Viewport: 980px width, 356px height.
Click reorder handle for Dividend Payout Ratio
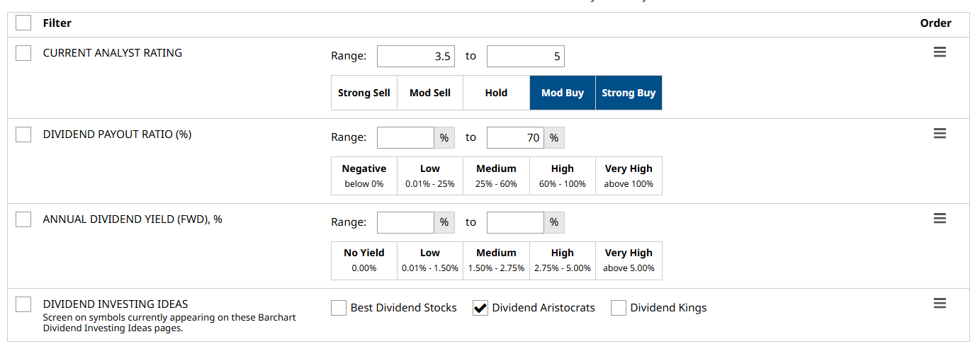point(940,134)
